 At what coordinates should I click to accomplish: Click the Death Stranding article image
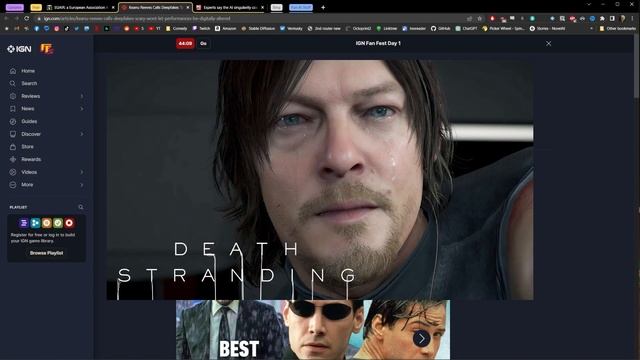(320, 180)
